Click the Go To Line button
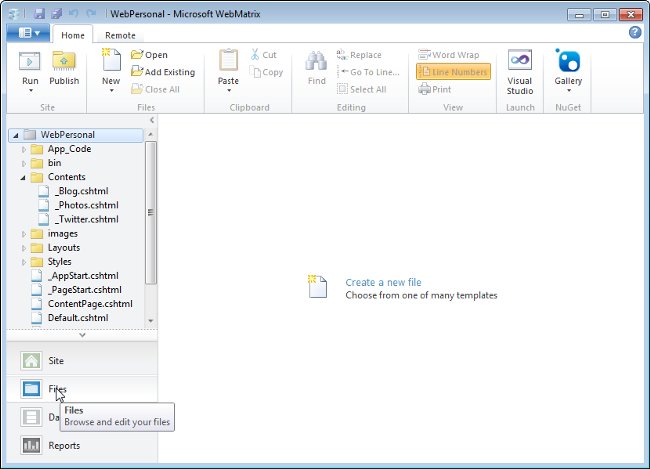The width and height of the screenshot is (650, 469). [x=368, y=72]
